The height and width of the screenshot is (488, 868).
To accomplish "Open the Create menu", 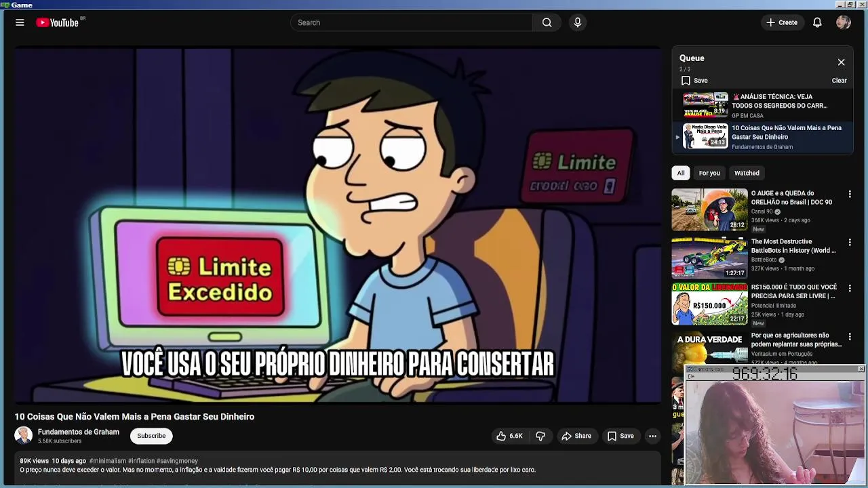I will (782, 22).
